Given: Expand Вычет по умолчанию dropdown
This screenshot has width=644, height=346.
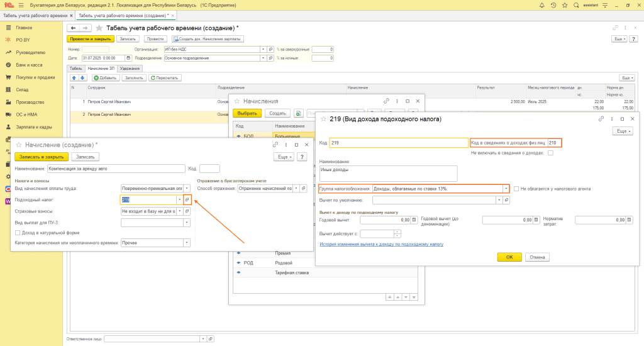Looking at the screenshot, I should point(499,200).
